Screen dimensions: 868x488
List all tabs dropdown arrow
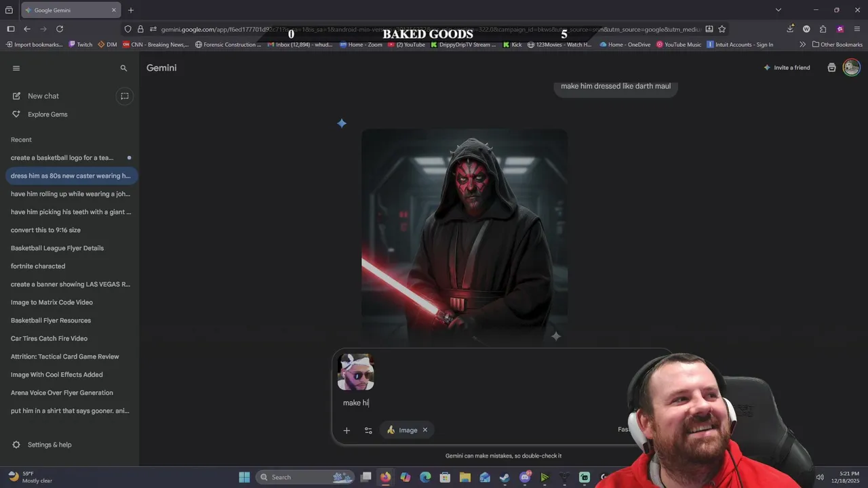[x=778, y=10]
